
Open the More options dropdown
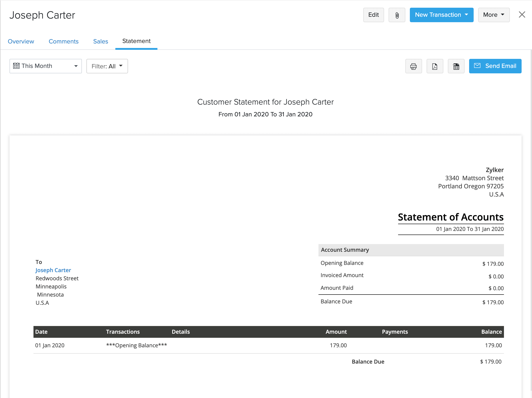pyautogui.click(x=494, y=15)
